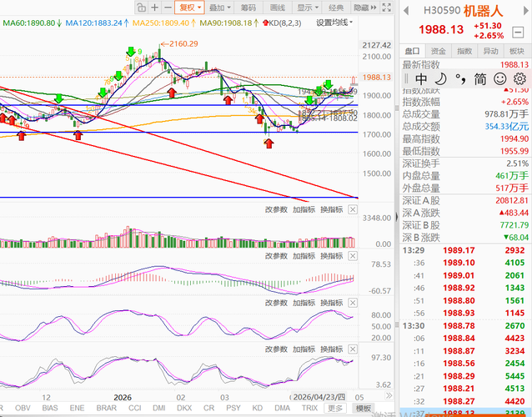Expand the 叠加 dropdown menu
This screenshot has width=532, height=417.
[x=220, y=8]
